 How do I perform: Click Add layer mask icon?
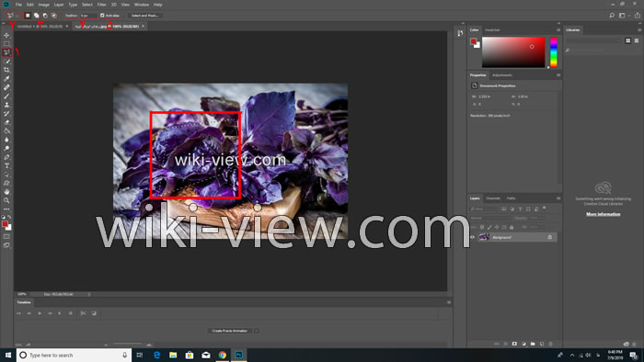pyautogui.click(x=514, y=344)
